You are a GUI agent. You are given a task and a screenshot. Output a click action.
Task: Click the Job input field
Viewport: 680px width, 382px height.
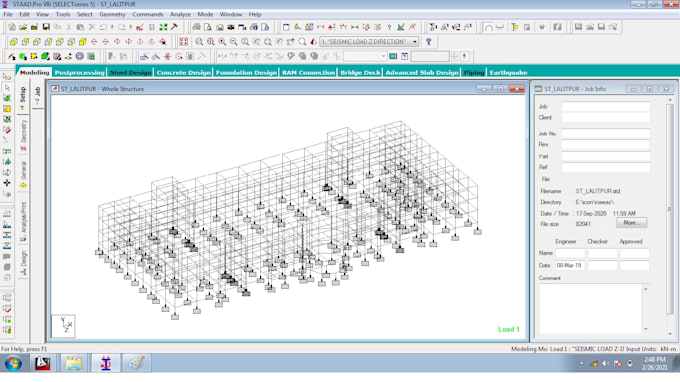pos(606,107)
